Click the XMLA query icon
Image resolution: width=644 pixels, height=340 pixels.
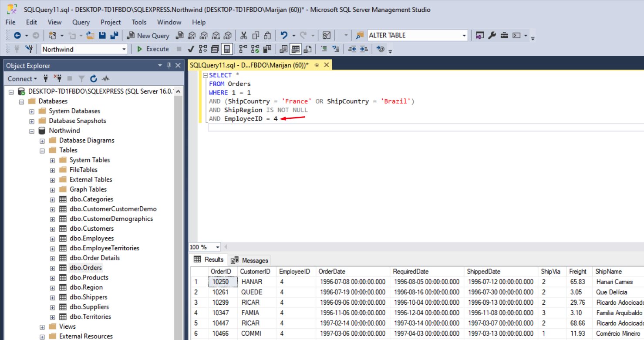point(216,36)
